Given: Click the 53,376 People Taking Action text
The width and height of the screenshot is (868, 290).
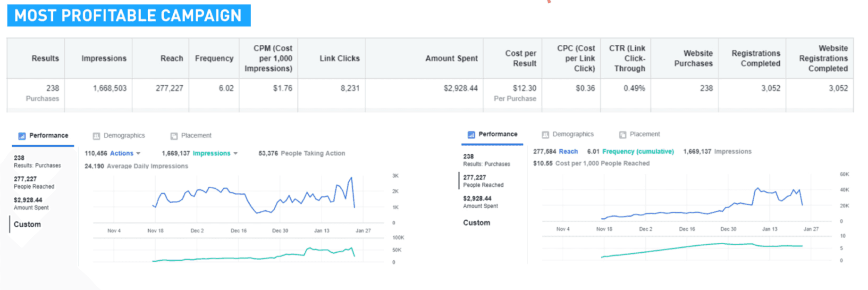Looking at the screenshot, I should tap(302, 153).
